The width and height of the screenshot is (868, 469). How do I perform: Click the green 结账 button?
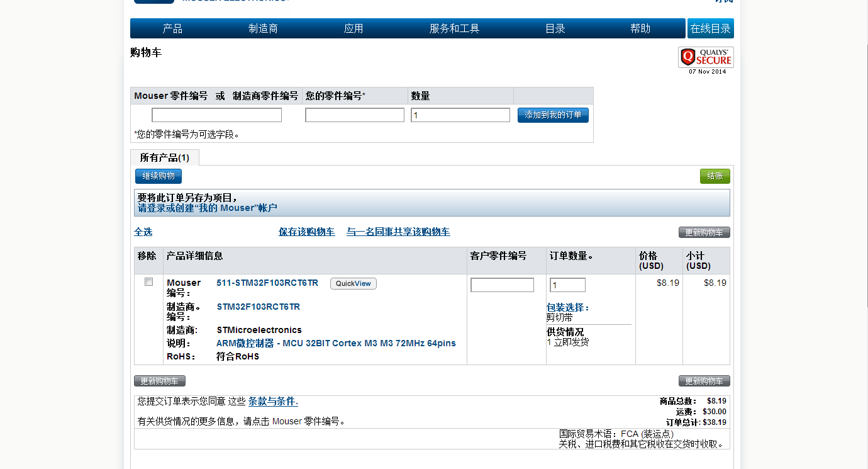click(x=715, y=176)
